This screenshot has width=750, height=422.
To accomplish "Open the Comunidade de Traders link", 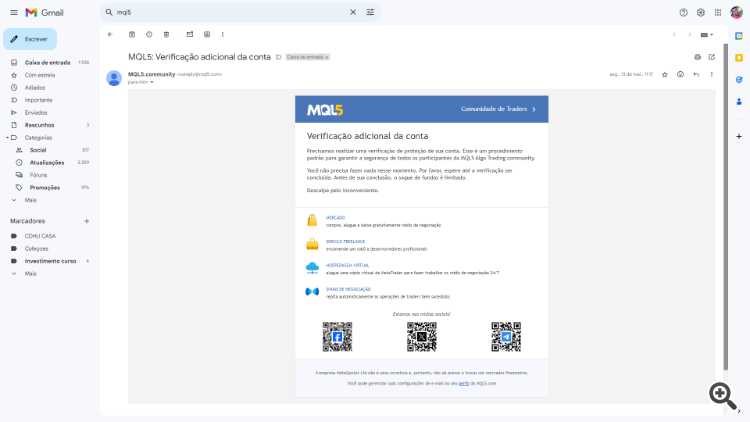I will click(x=498, y=109).
